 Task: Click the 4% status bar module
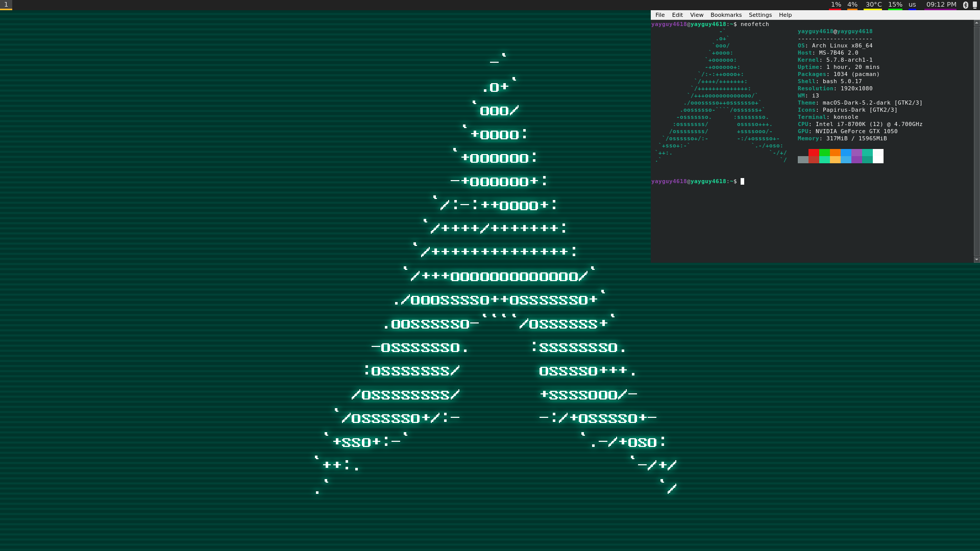point(852,5)
